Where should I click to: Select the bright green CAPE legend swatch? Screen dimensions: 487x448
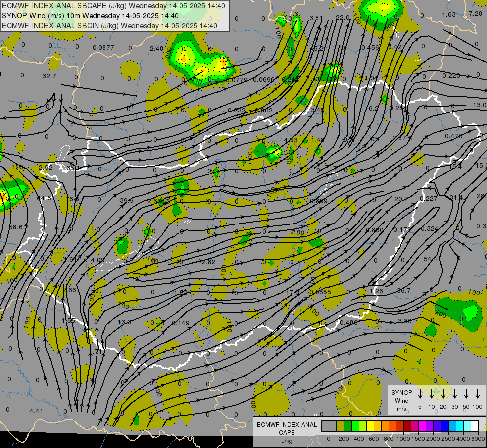click(x=355, y=426)
